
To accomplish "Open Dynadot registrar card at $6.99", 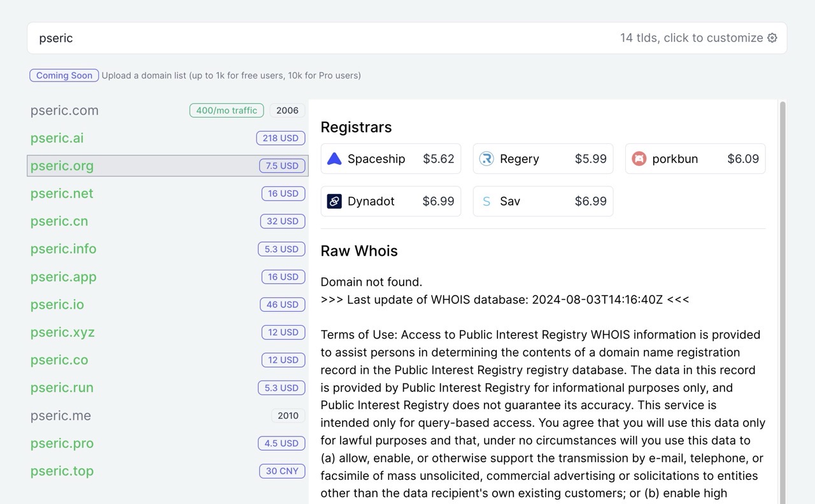I will click(391, 201).
